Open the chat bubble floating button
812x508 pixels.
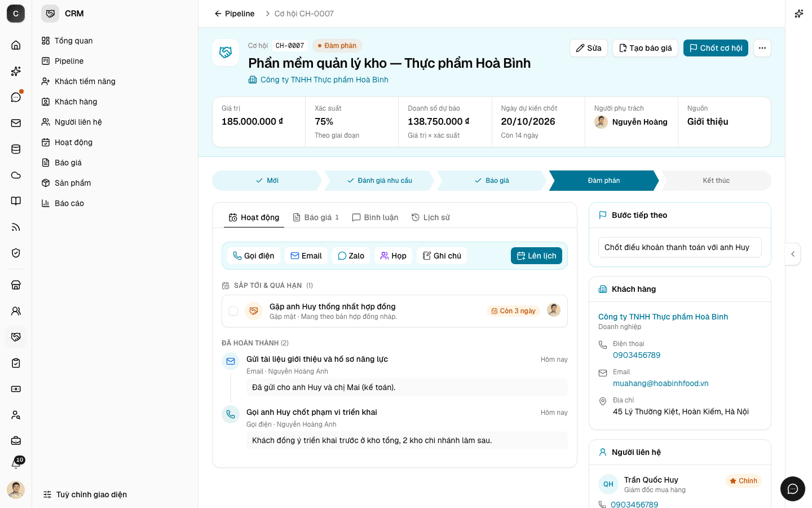pyautogui.click(x=793, y=489)
